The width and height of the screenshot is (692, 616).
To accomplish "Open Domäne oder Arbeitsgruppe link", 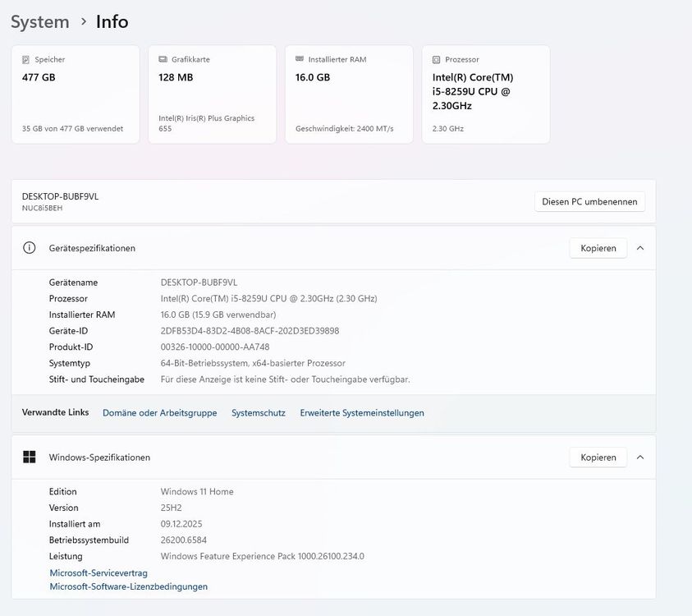I will point(159,413).
